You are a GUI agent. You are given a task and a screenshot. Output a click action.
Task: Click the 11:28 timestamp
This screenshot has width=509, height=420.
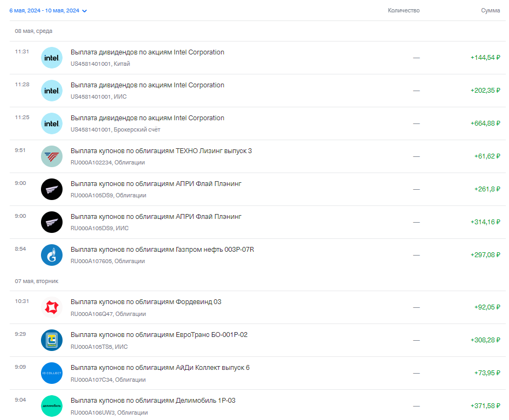(22, 85)
